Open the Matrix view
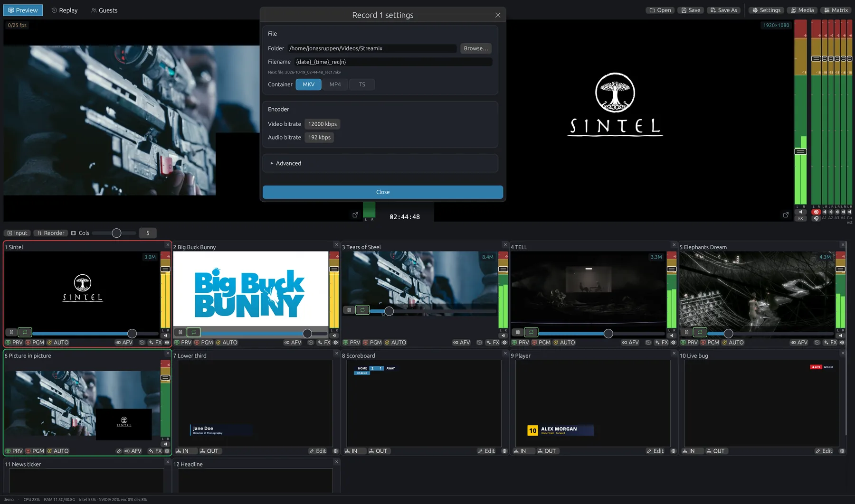855x504 pixels. [x=836, y=10]
